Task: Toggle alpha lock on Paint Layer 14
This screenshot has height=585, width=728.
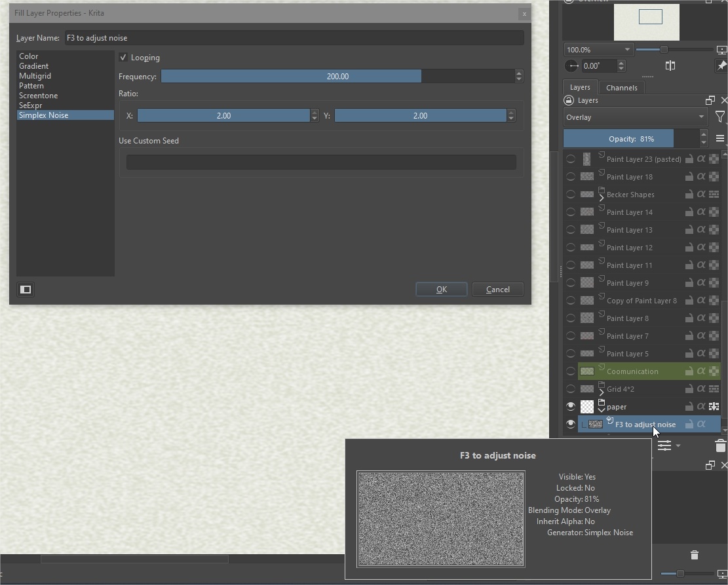Action: (714, 212)
